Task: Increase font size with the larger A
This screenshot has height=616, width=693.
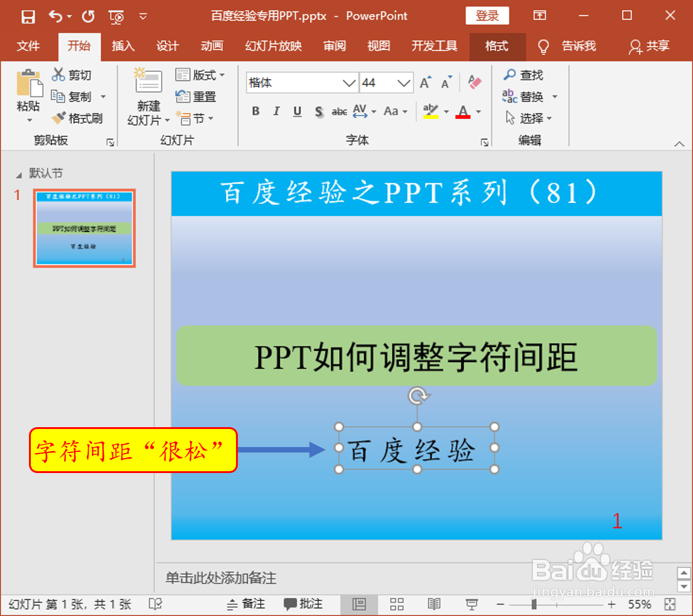Action: tap(426, 82)
